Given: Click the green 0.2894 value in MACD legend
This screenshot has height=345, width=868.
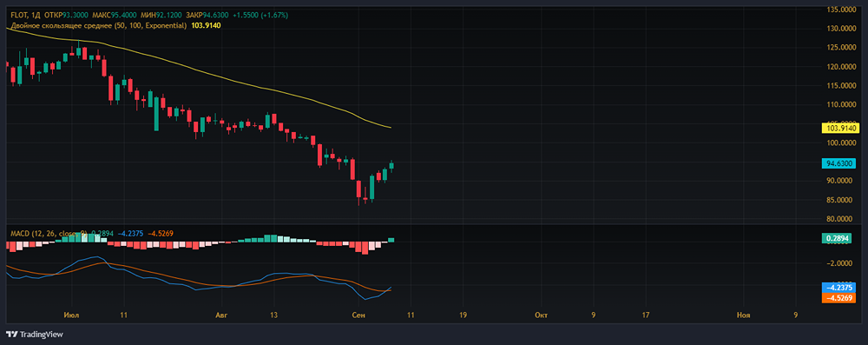Looking at the screenshot, I should 102,234.
